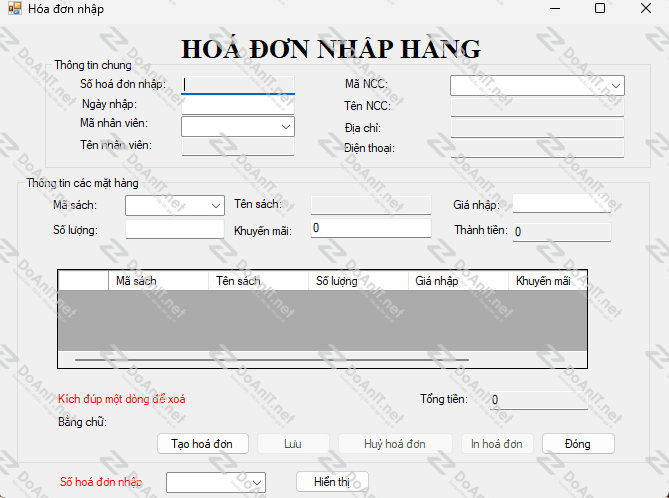The width and height of the screenshot is (669, 498).
Task: Click the Hiển thị button
Action: point(333,482)
